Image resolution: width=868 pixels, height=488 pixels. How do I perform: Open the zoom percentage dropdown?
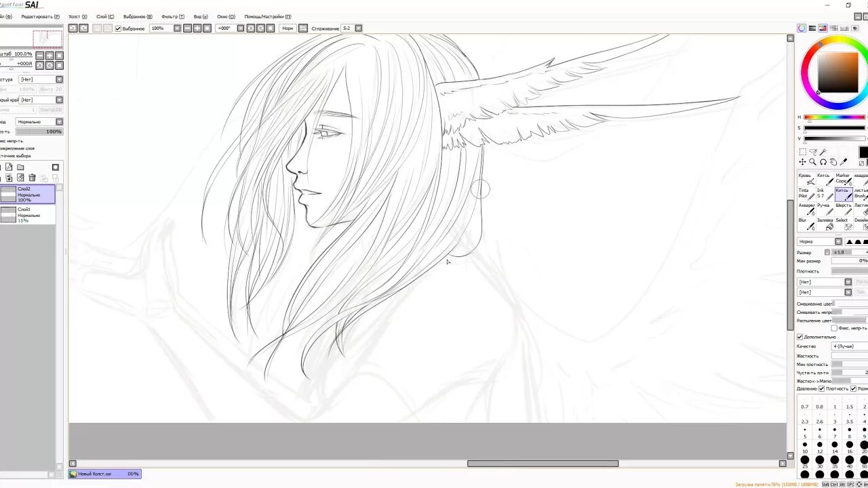point(177,28)
